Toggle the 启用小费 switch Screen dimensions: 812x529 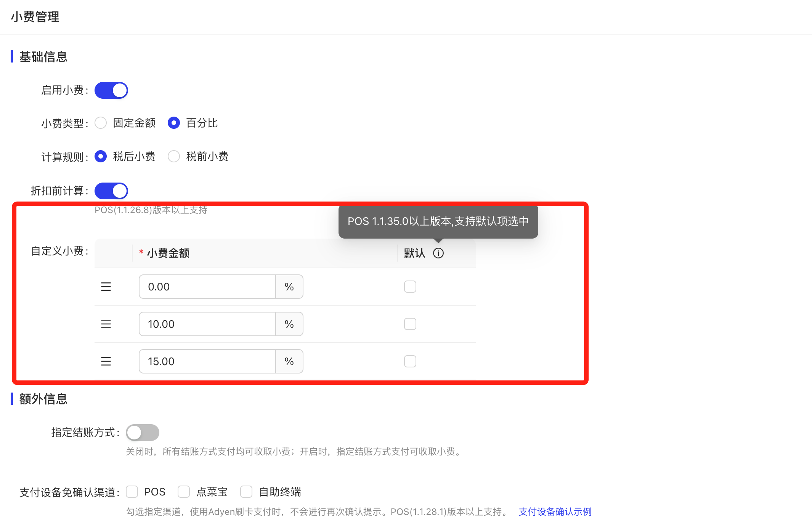(x=111, y=90)
